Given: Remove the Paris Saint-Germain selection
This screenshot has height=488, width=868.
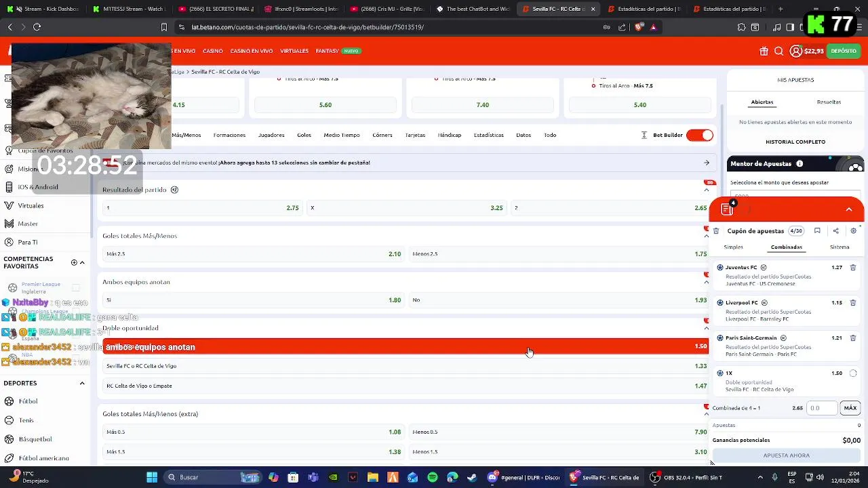Looking at the screenshot, I should (853, 338).
